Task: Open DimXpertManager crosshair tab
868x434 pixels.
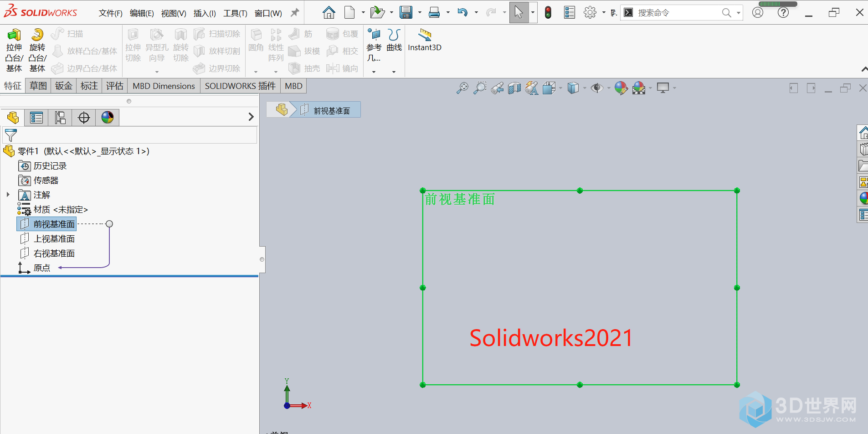Action: [84, 118]
